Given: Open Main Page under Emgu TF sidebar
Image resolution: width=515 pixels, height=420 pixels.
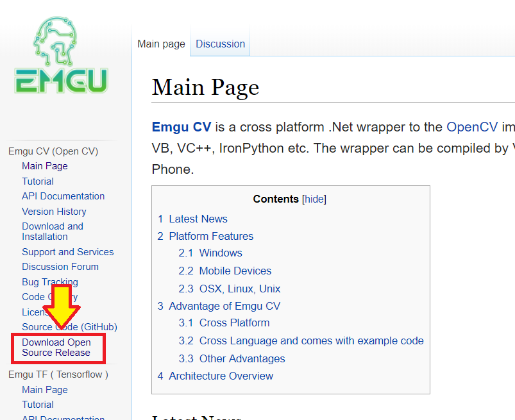Looking at the screenshot, I should [x=45, y=389].
